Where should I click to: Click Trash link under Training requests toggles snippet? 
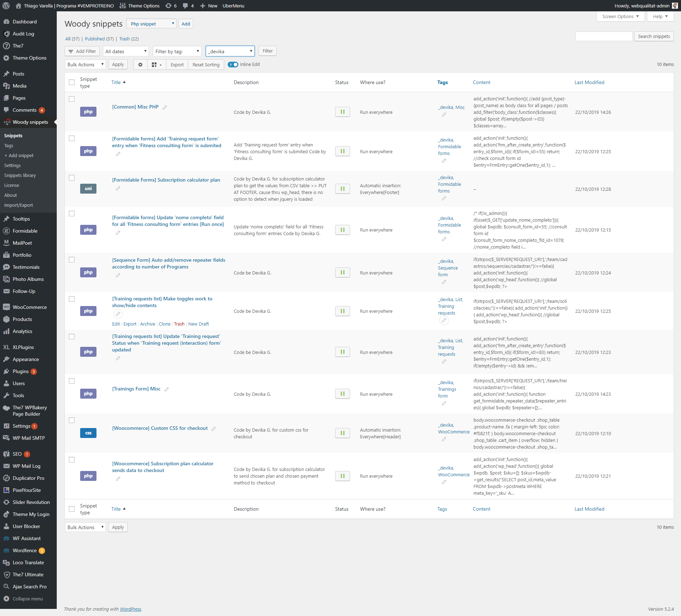(x=179, y=324)
